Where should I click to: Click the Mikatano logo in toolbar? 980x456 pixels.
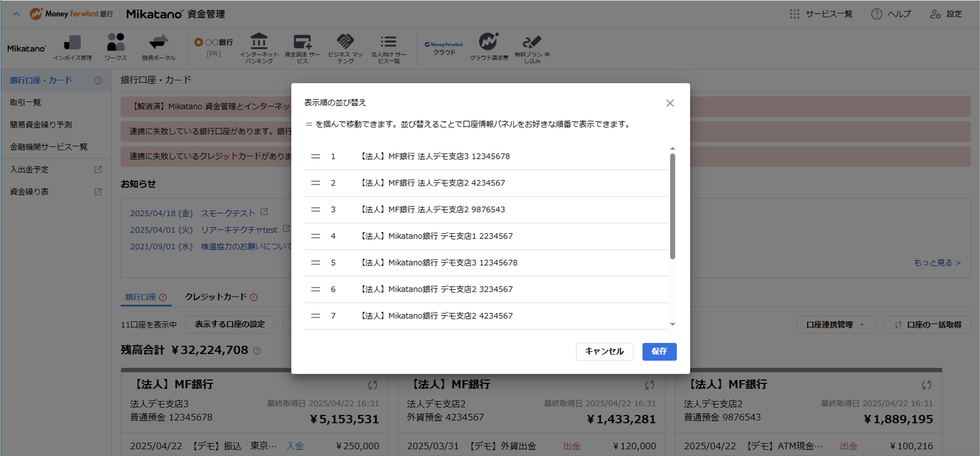point(26,49)
